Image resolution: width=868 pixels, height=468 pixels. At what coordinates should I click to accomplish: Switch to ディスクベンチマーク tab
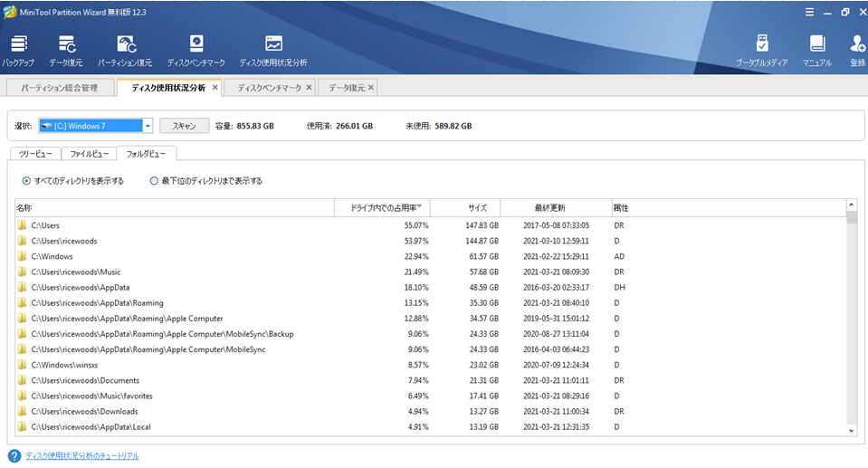tap(269, 88)
